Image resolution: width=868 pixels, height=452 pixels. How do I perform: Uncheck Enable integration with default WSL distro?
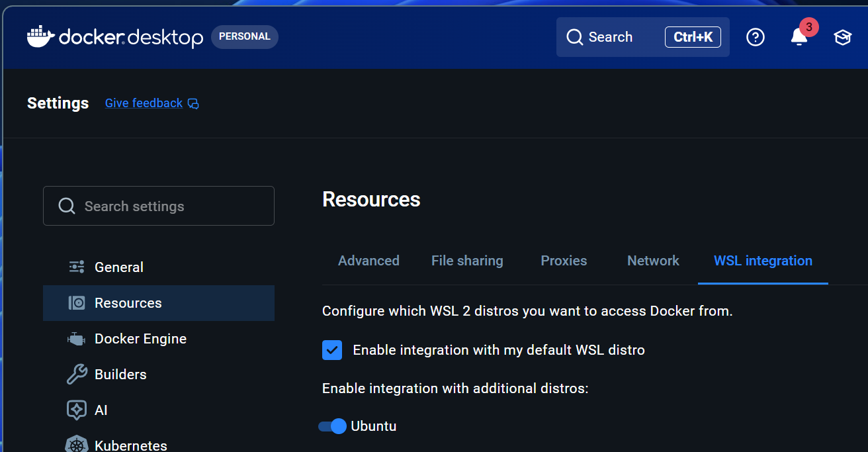pyautogui.click(x=332, y=349)
